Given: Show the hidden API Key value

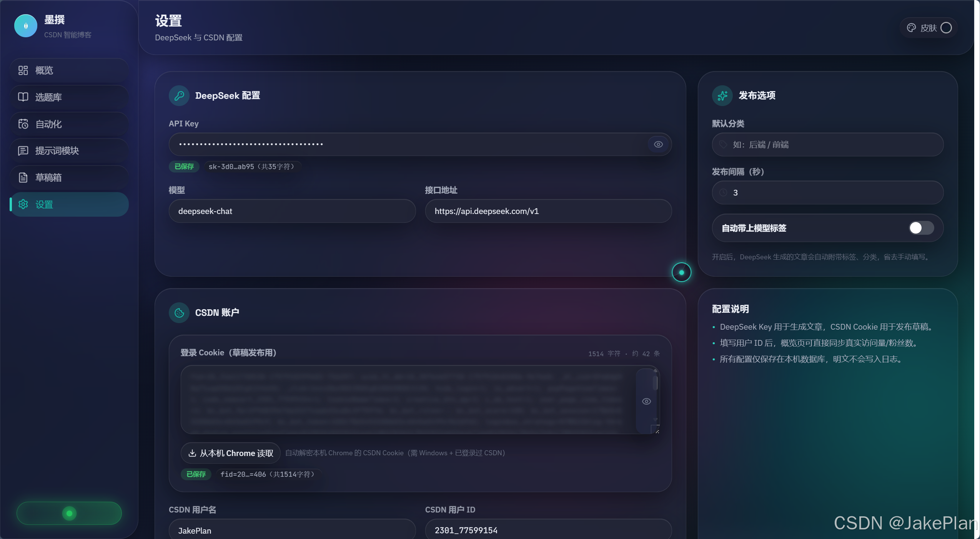Looking at the screenshot, I should coord(658,144).
